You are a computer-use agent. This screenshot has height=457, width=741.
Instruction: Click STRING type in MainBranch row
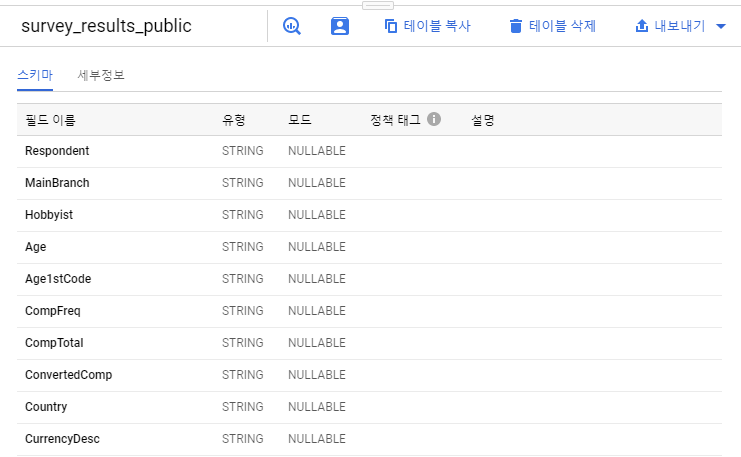242,183
